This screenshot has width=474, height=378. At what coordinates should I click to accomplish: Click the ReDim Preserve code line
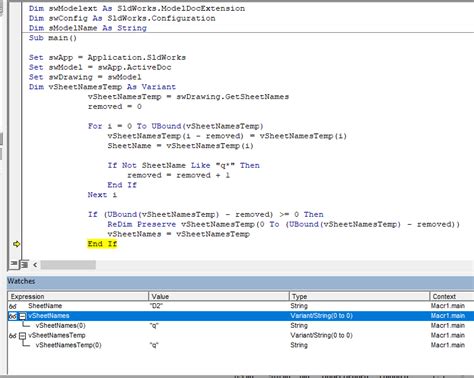tap(284, 224)
